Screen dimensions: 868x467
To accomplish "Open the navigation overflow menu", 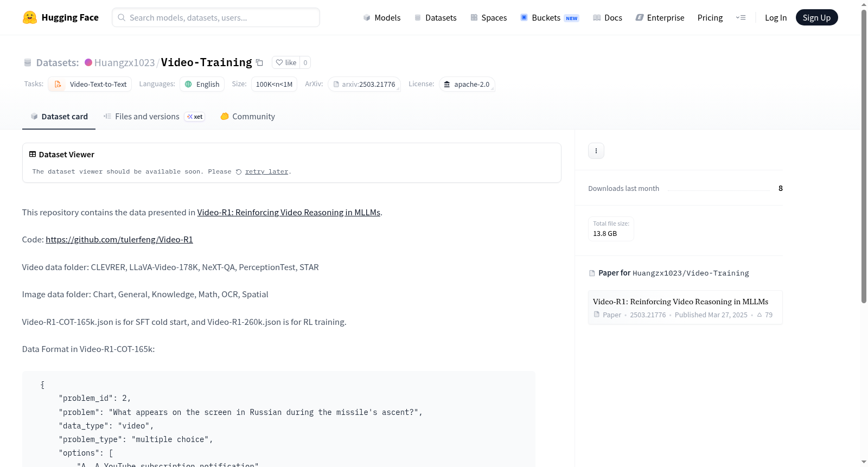I will click(741, 17).
